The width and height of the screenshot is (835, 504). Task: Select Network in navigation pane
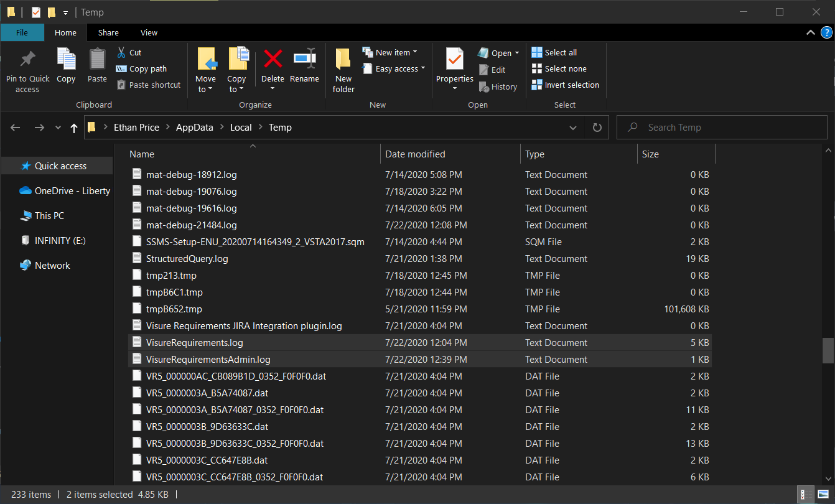coord(45,266)
